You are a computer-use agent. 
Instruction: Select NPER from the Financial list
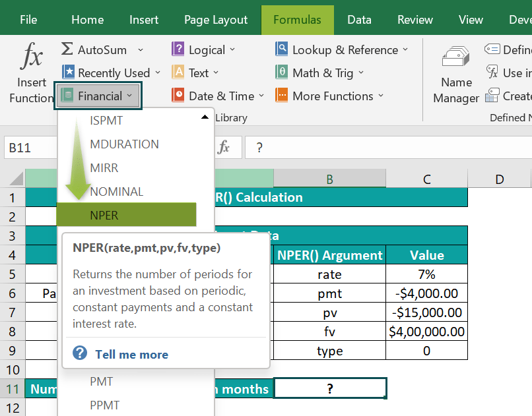[106, 215]
